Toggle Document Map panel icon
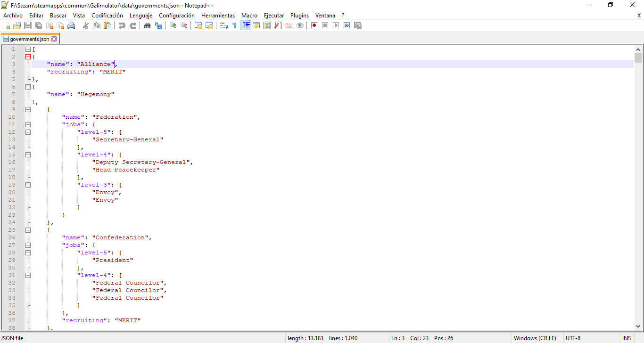This screenshot has height=343, width=644. point(267,25)
